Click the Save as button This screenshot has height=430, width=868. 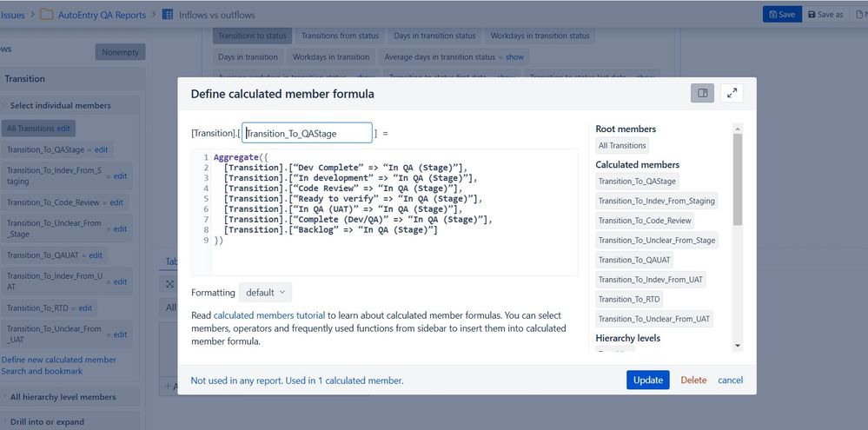pyautogui.click(x=825, y=15)
